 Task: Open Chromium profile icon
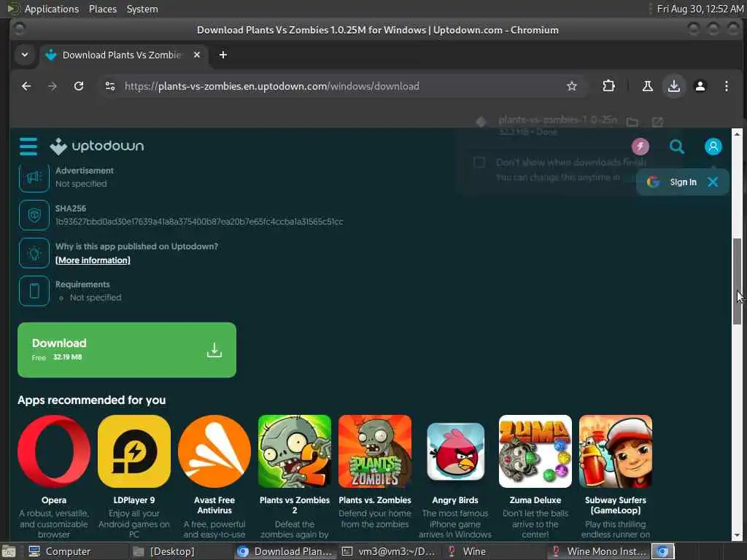(x=700, y=86)
